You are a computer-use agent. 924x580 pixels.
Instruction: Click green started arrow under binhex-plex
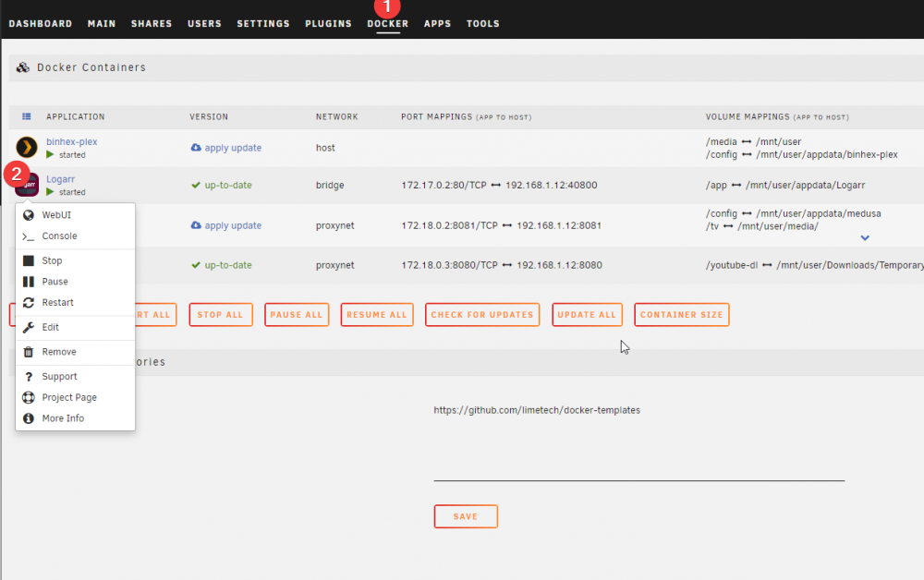50,154
